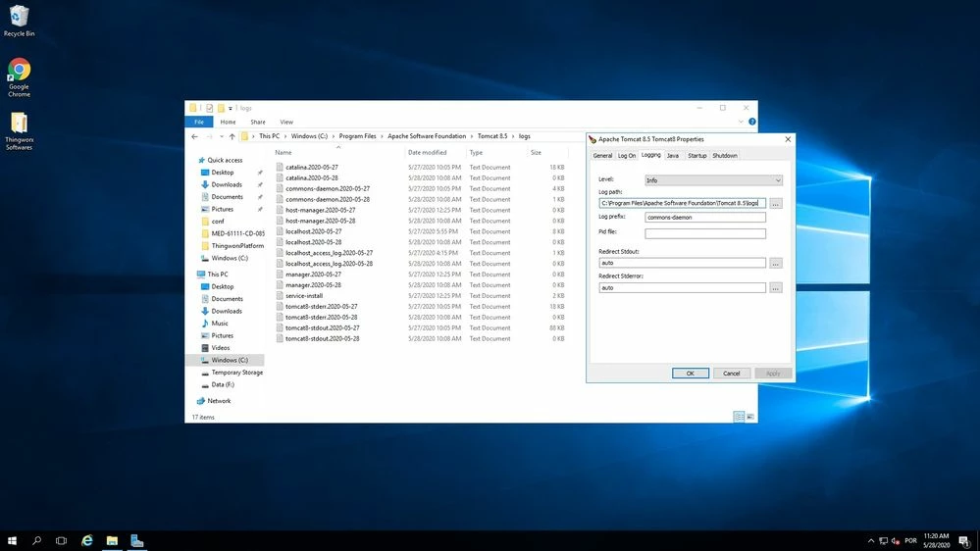Select Quick access in navigation pane

pos(225,161)
